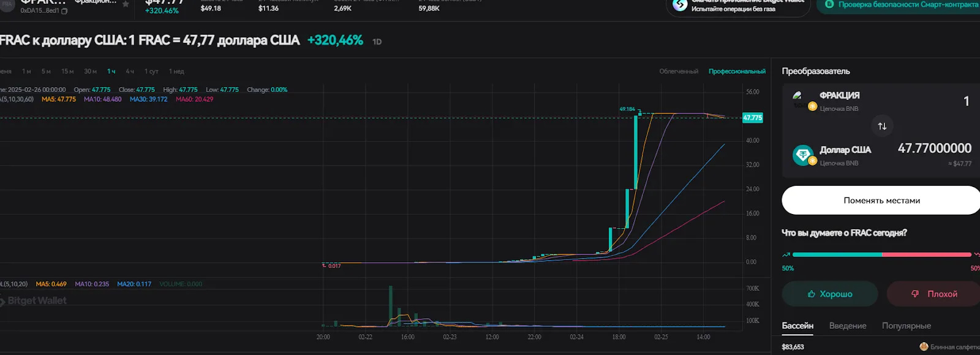
Task: Switch chart to Облегченный mode
Action: click(679, 72)
